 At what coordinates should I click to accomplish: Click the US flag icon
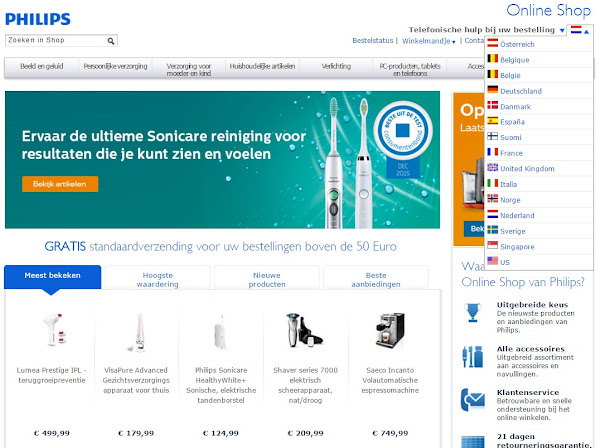pos(492,262)
